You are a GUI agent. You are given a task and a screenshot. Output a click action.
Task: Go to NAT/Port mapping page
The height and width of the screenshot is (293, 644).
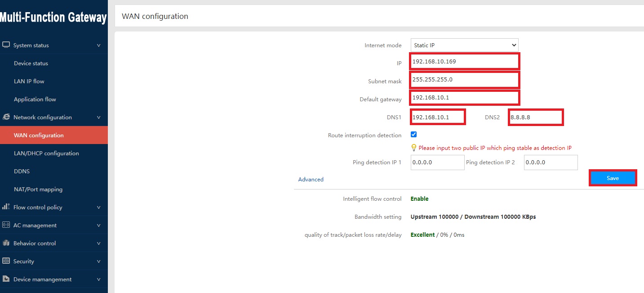[38, 189]
